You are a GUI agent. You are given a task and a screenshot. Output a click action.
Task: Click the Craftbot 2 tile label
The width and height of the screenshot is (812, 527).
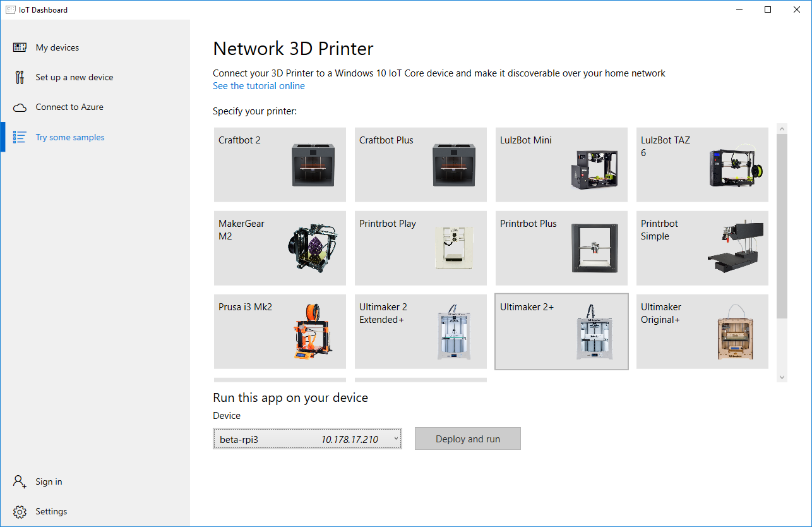coord(239,140)
